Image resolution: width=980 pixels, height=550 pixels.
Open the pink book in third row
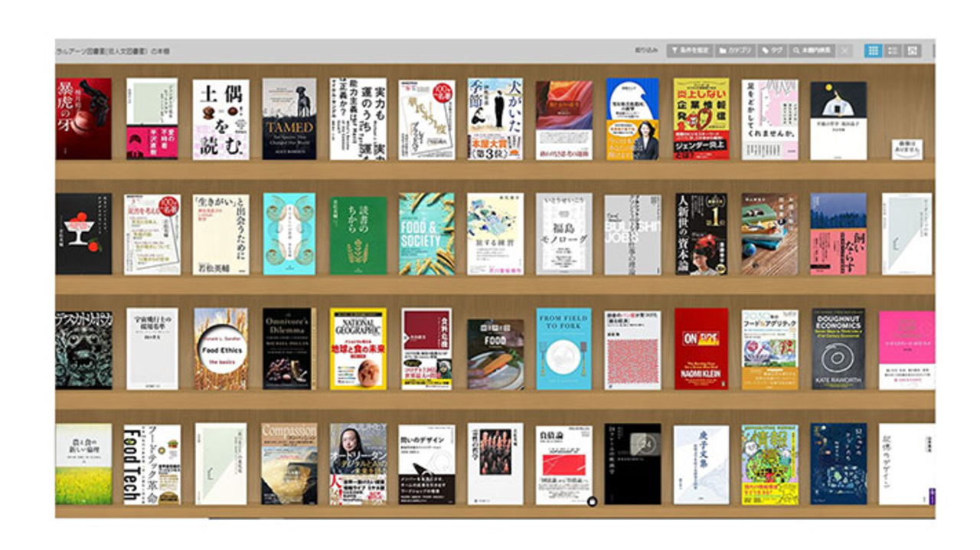[907, 349]
